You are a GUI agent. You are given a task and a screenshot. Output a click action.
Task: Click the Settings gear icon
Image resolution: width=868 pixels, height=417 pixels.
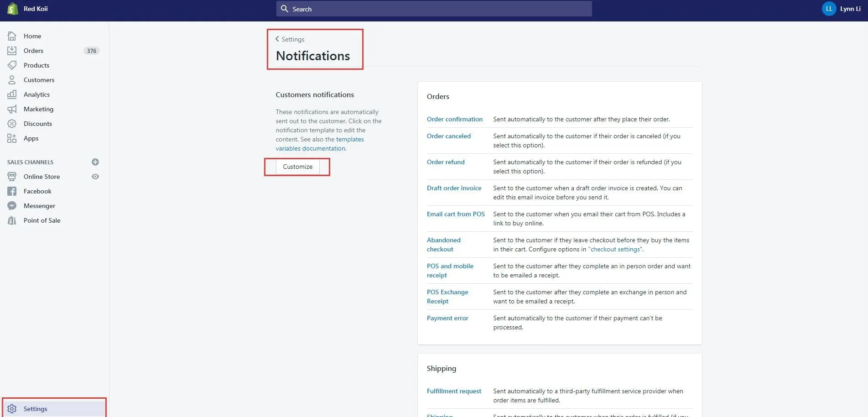[12, 409]
